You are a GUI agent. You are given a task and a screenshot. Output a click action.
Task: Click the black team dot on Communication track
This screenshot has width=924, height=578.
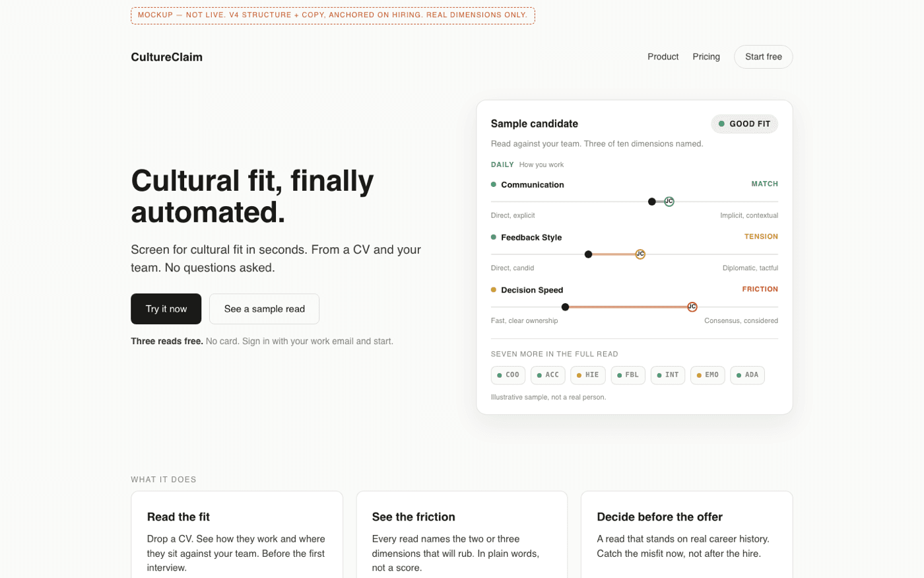click(652, 201)
